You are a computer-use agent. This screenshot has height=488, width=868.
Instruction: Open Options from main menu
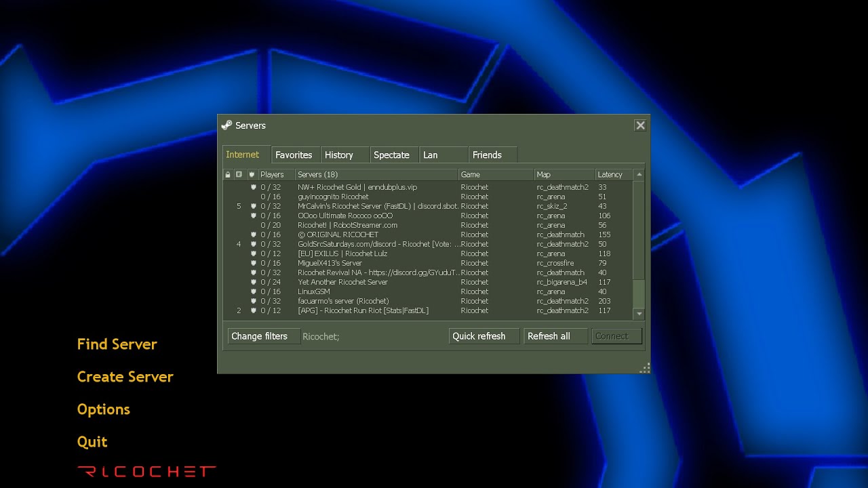click(x=104, y=409)
